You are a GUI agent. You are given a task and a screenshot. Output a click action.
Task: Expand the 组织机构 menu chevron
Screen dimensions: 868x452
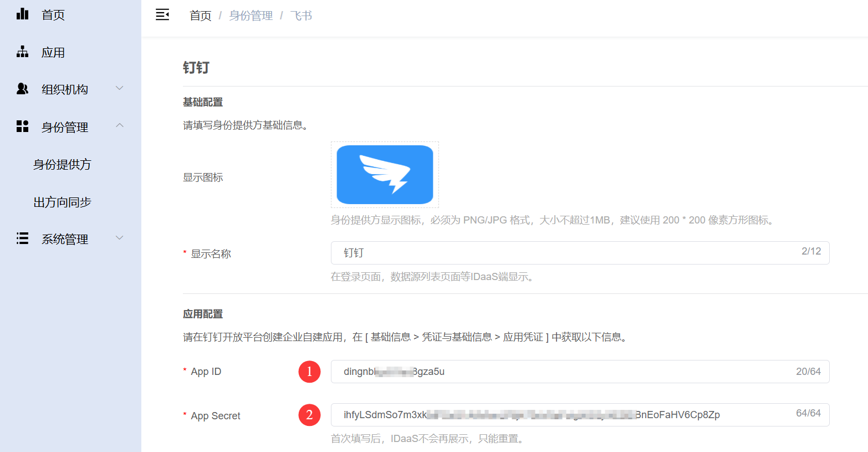(119, 88)
